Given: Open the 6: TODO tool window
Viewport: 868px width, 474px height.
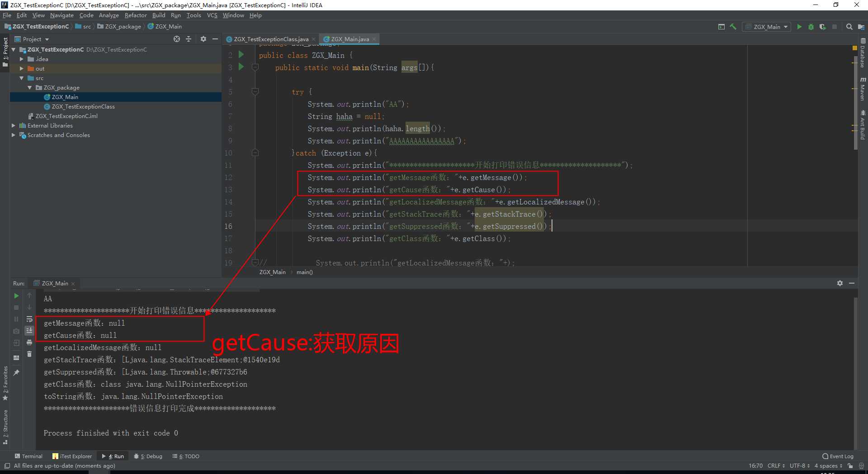Looking at the screenshot, I should (186, 456).
